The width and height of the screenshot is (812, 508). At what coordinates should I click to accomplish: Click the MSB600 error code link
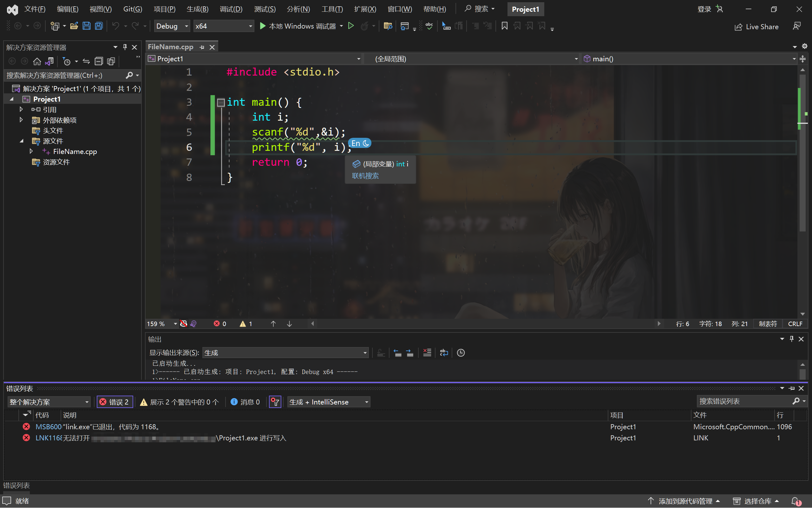(48, 427)
